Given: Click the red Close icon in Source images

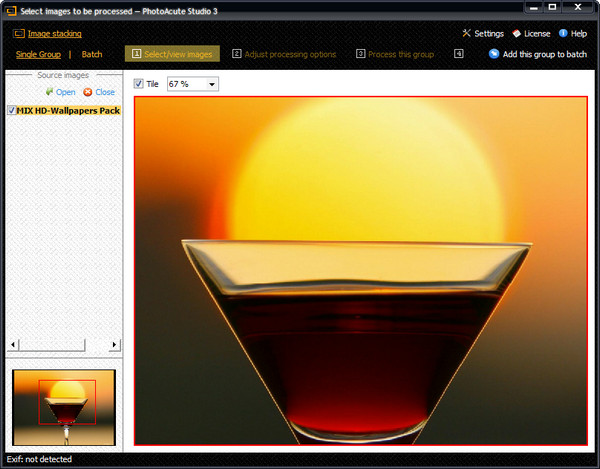Looking at the screenshot, I should (x=87, y=92).
